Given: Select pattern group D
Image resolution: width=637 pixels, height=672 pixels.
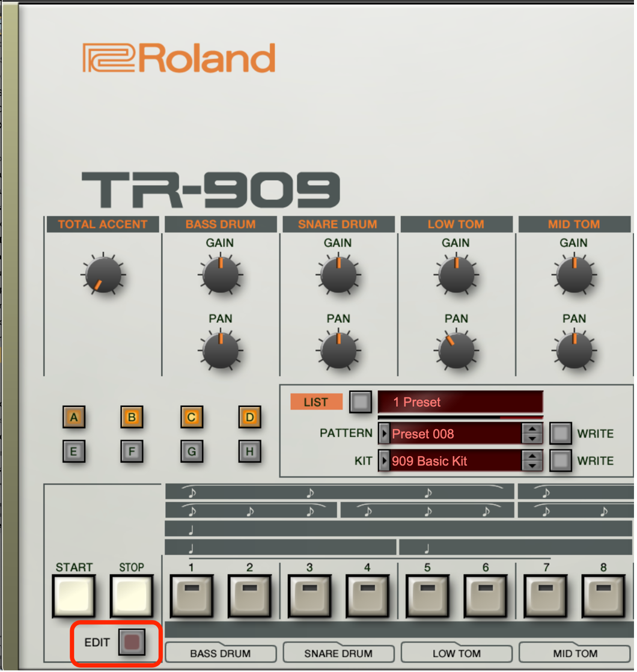Looking at the screenshot, I should tap(249, 417).
